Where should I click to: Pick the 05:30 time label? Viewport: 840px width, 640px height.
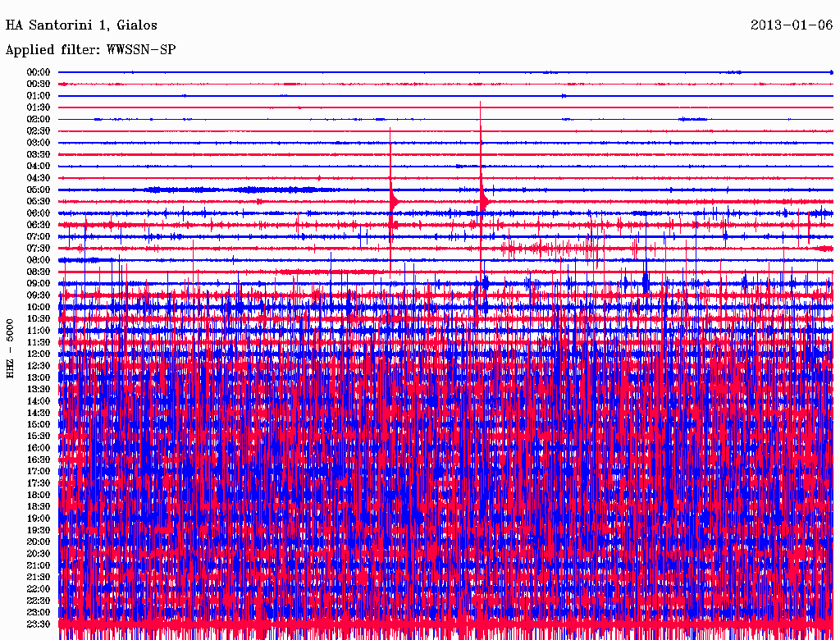[x=39, y=201]
